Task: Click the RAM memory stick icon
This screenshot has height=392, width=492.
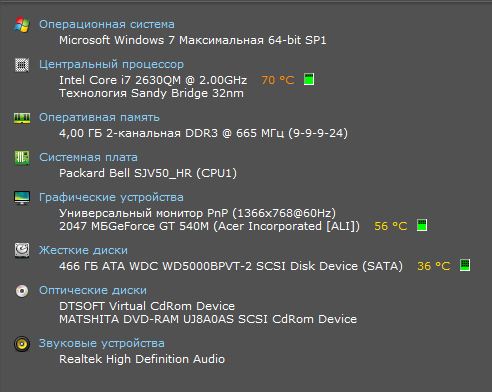Action: [22, 118]
